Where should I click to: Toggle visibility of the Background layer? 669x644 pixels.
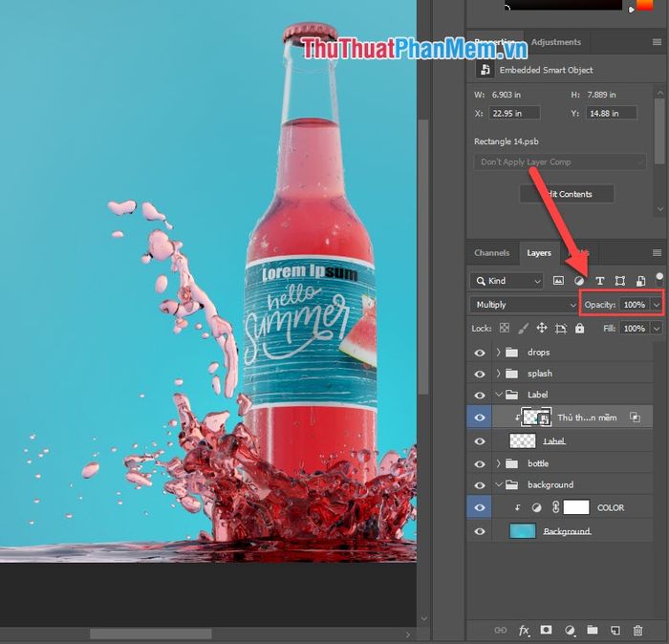point(481,531)
